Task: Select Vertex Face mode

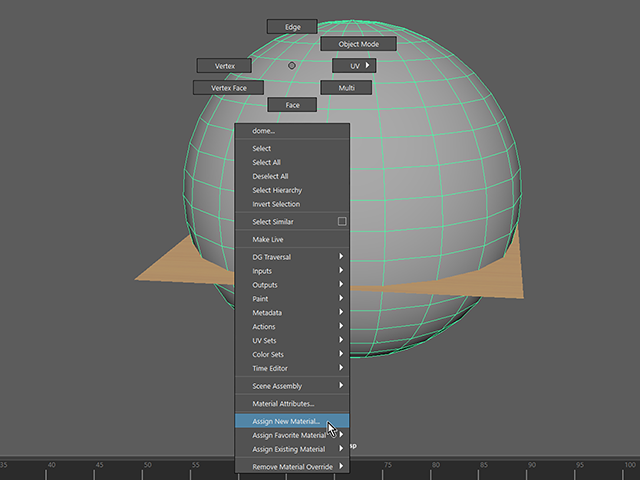Action: click(228, 88)
